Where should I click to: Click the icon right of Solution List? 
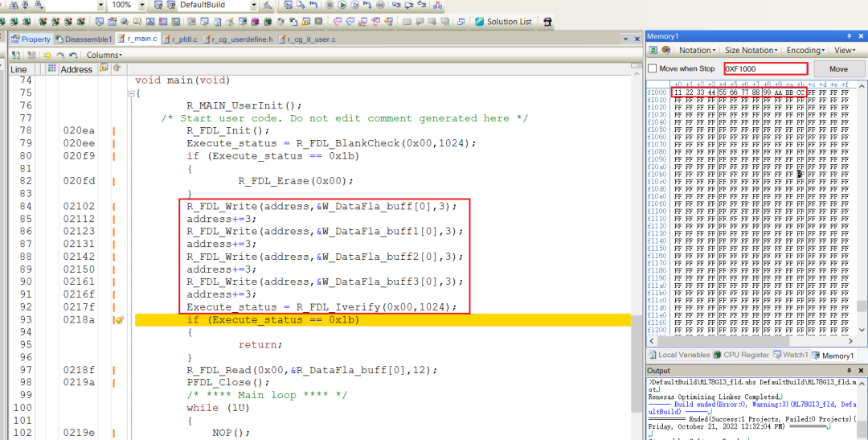coord(547,22)
